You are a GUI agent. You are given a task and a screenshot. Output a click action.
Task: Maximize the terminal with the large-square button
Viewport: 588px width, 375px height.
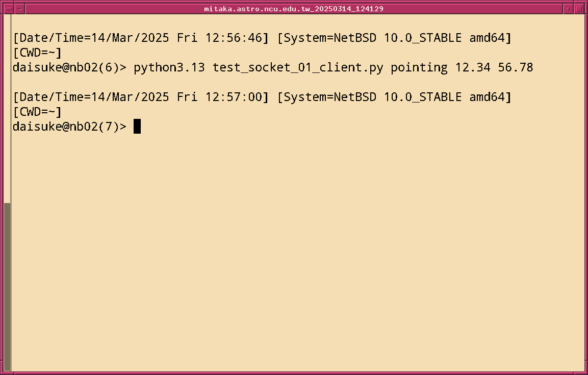pos(579,9)
